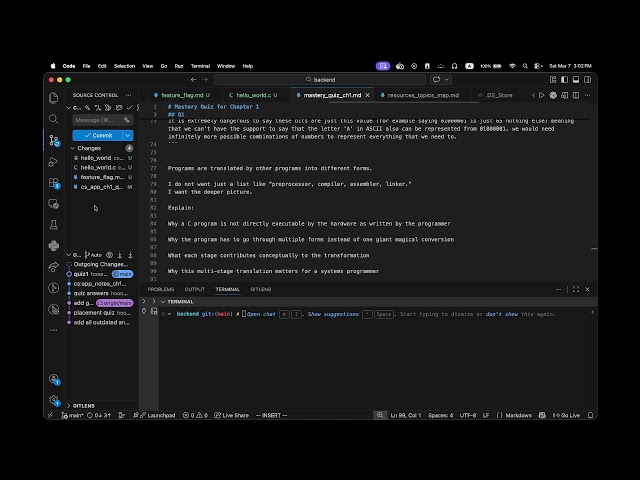Open the Explorer view in activity bar
This screenshot has width=640, height=480.
point(53,98)
